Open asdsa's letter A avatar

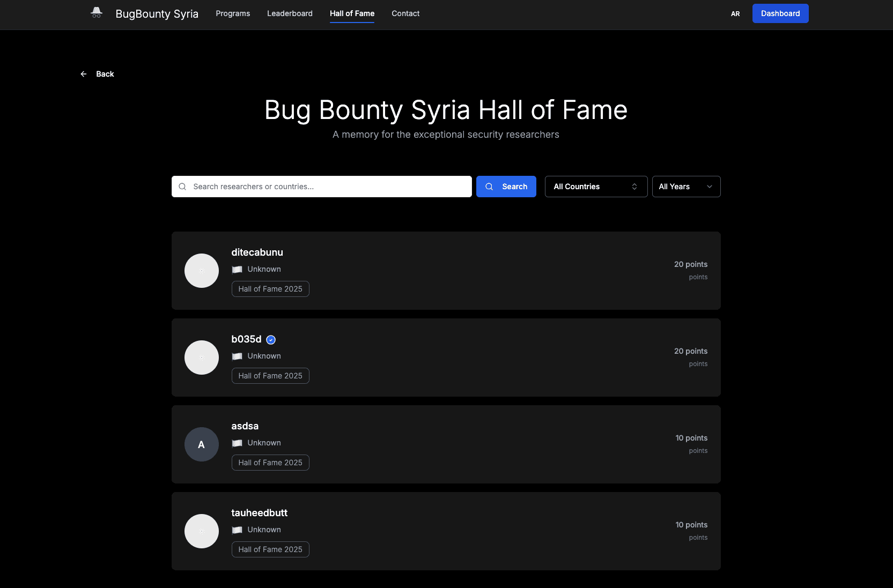coord(202,444)
